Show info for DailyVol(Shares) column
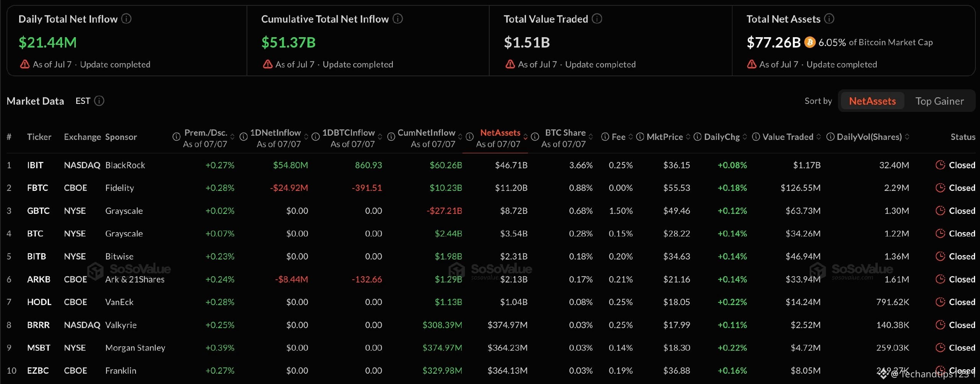980x384 pixels. [x=830, y=137]
